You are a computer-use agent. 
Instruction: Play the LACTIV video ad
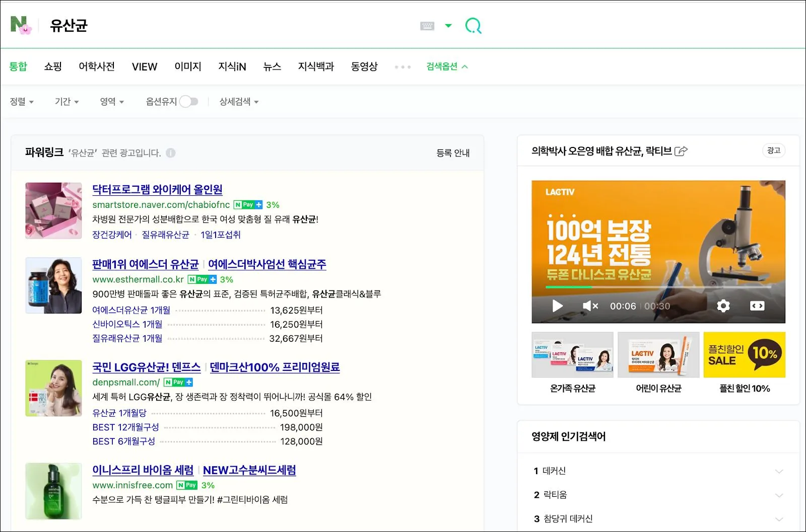coord(557,306)
